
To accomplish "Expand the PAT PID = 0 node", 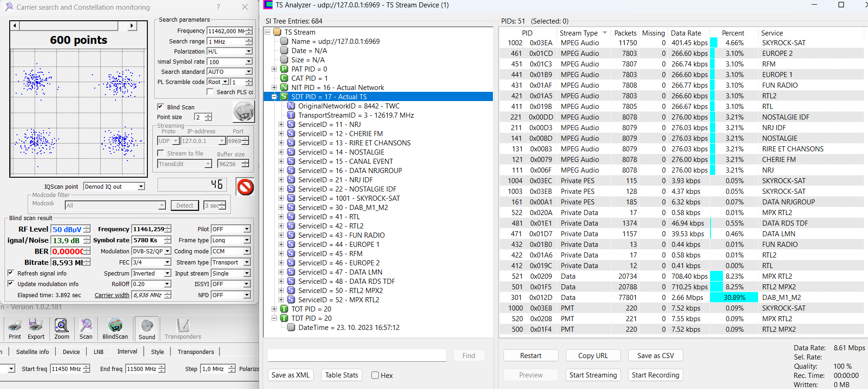I will click(274, 69).
